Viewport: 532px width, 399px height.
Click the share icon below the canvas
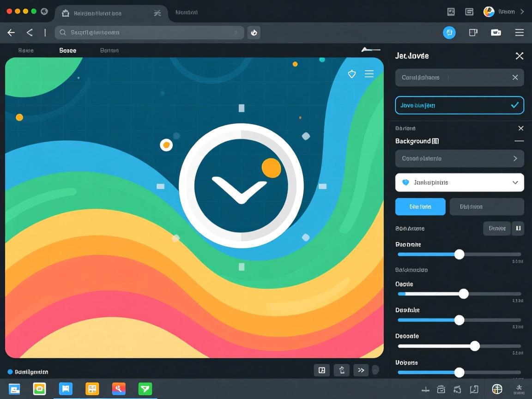pyautogui.click(x=341, y=370)
